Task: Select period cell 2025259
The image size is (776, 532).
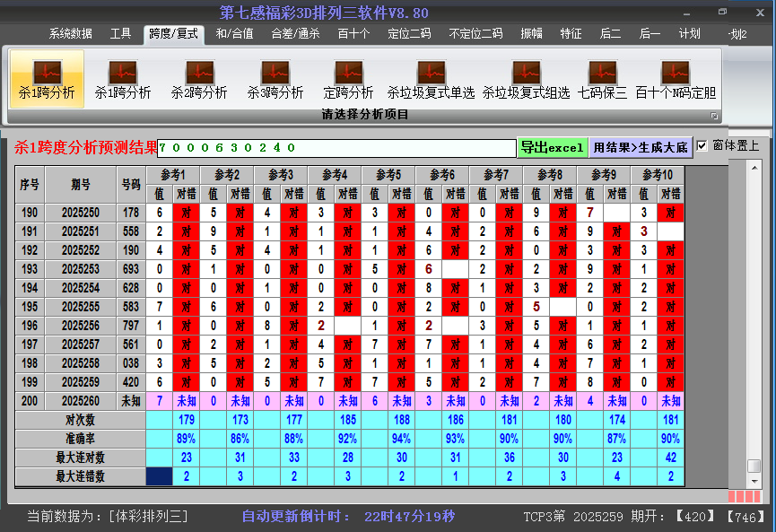Action: (x=81, y=382)
